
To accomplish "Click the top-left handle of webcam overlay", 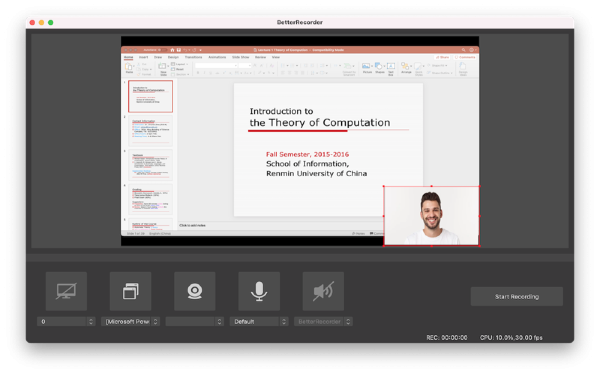I will point(384,186).
